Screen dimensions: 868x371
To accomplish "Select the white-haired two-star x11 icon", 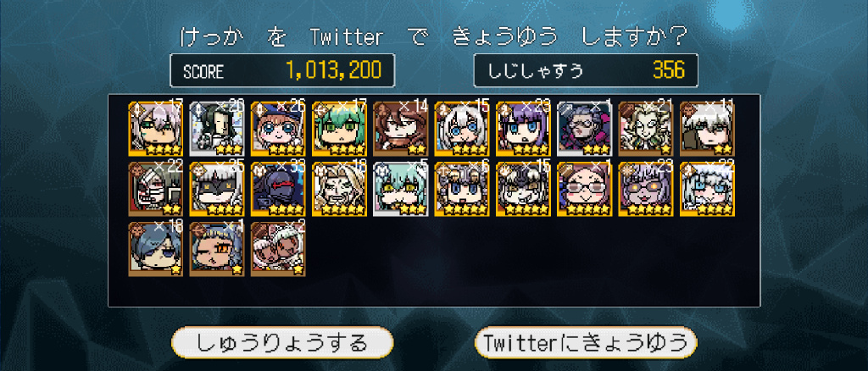I will pos(707,128).
